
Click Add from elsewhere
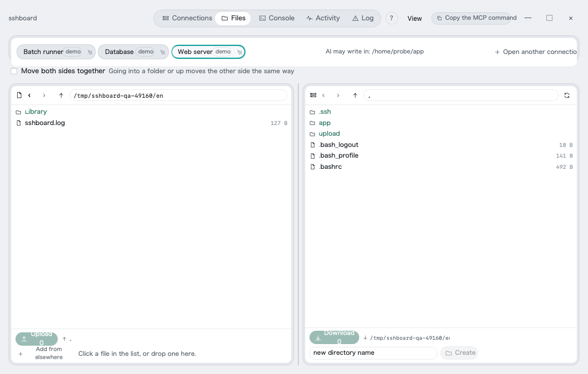point(41,353)
